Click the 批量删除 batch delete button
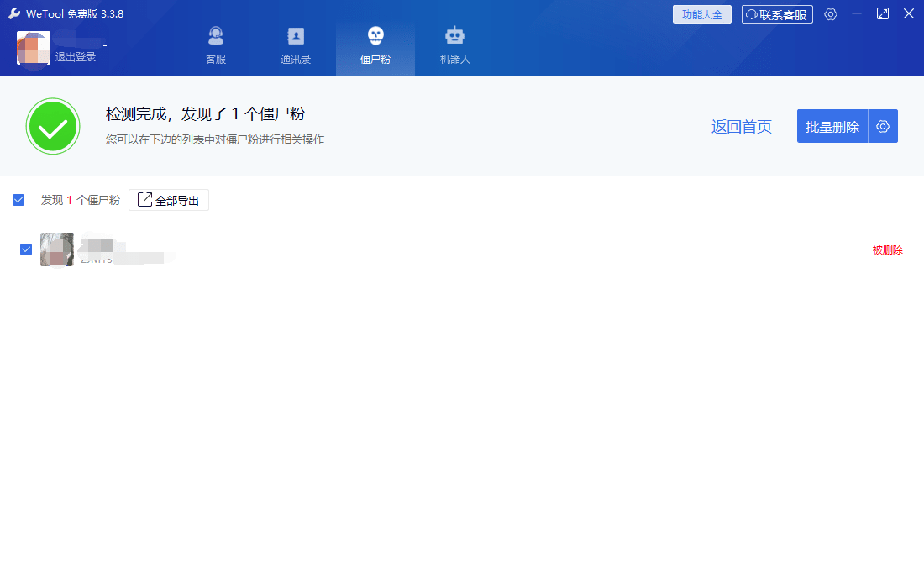Viewport: 924px width, 588px height. pyautogui.click(x=832, y=126)
